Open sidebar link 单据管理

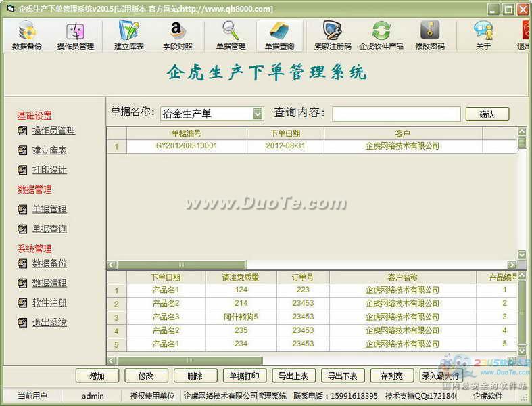click(x=49, y=209)
